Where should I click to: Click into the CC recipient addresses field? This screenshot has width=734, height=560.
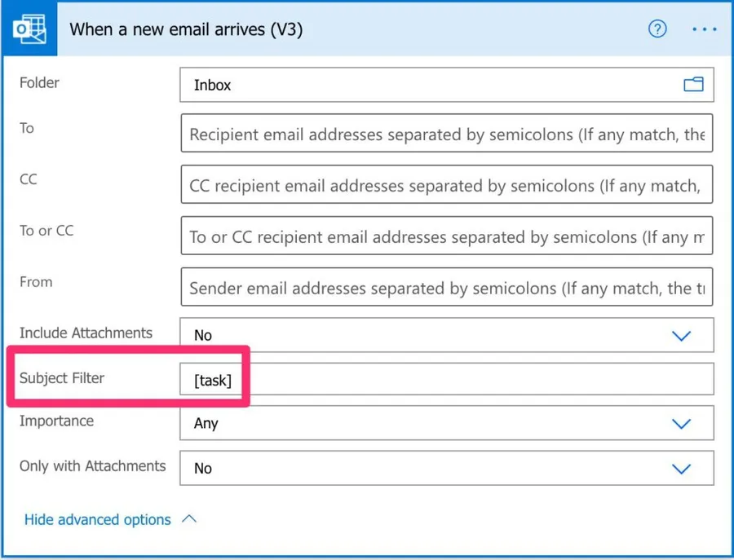click(x=446, y=186)
